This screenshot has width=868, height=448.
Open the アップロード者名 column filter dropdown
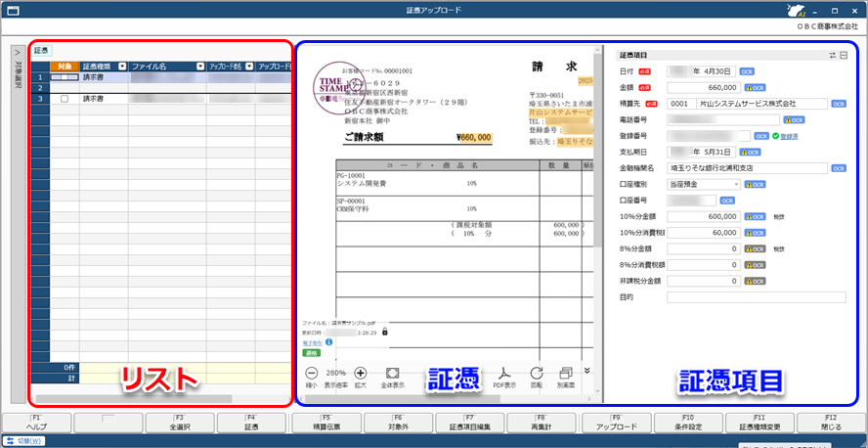pyautogui.click(x=249, y=67)
